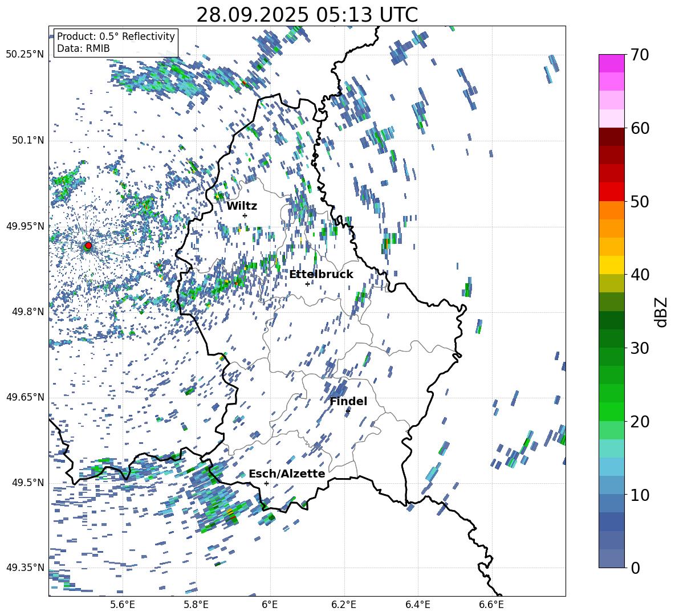Click the colorbar 20 tick label
This screenshot has height=616, width=675.
pos(640,422)
